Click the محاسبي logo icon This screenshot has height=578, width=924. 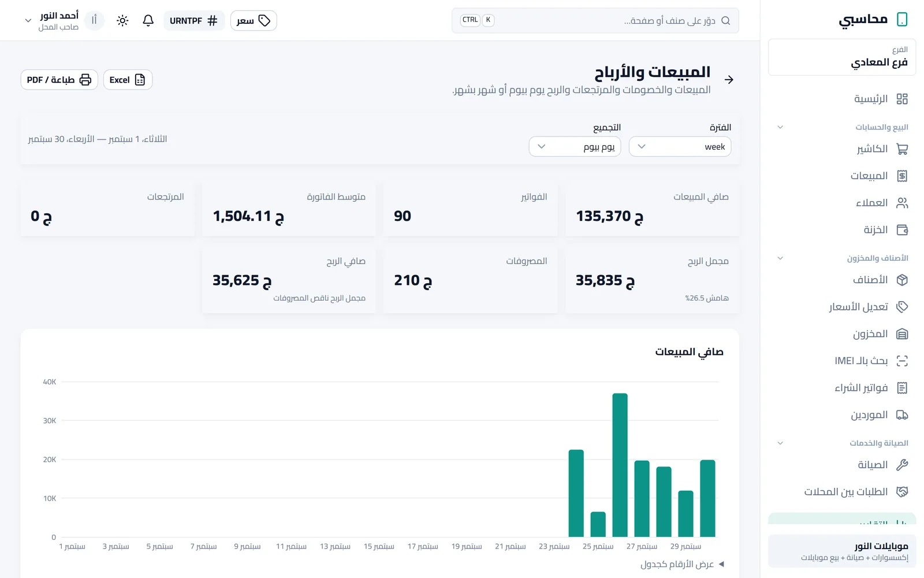pyautogui.click(x=902, y=20)
